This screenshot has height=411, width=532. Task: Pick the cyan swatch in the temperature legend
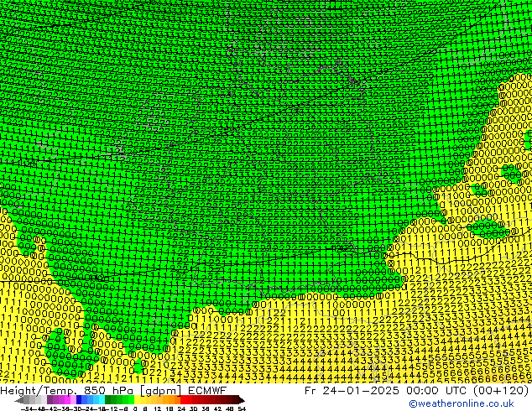pyautogui.click(x=102, y=400)
